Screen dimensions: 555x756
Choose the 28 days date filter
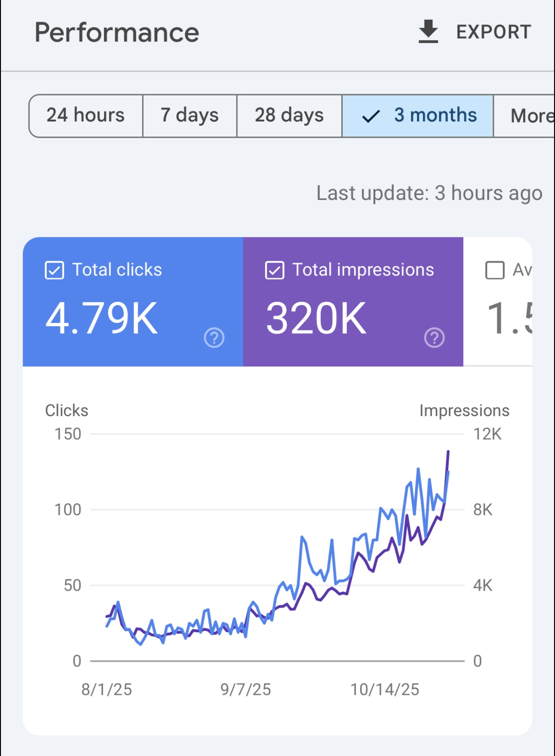[x=289, y=116]
